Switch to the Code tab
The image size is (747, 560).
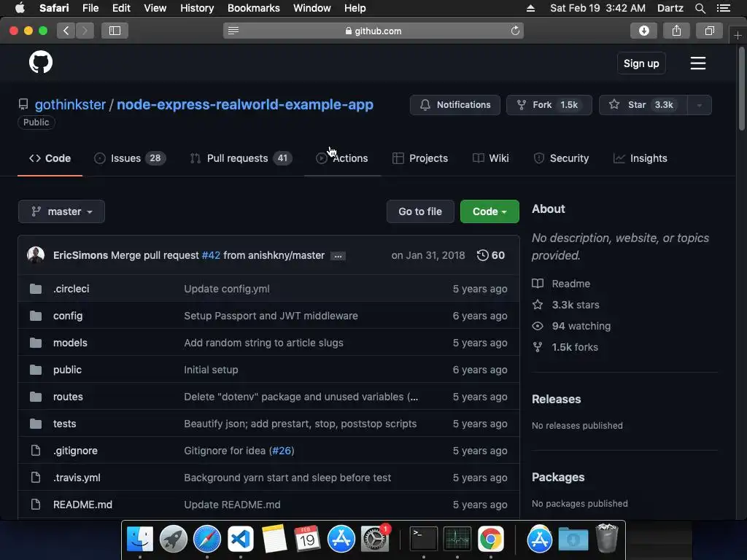click(x=50, y=158)
